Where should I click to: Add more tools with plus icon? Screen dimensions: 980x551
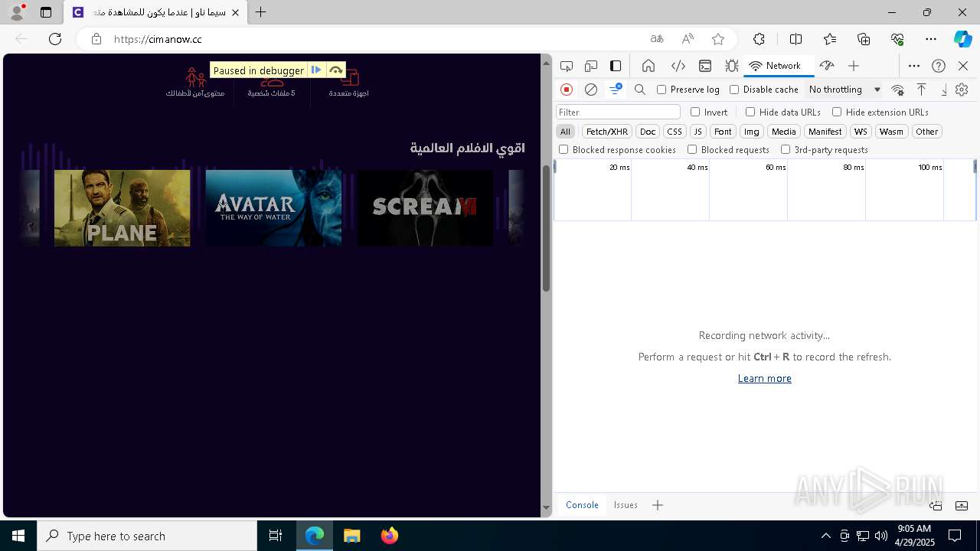click(x=854, y=66)
